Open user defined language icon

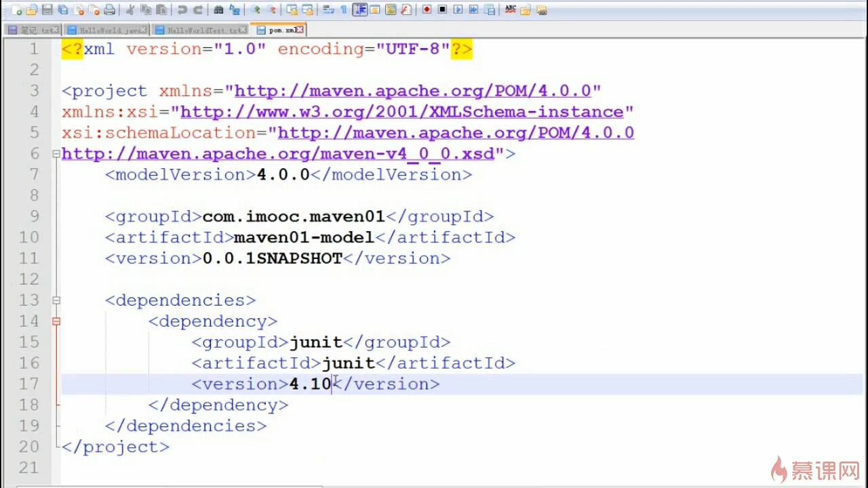375,9
